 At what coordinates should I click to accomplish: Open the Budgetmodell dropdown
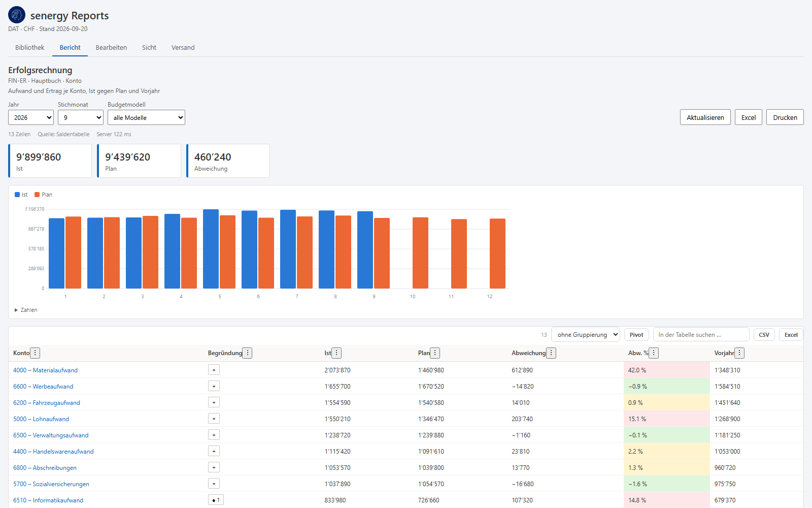pyautogui.click(x=146, y=117)
